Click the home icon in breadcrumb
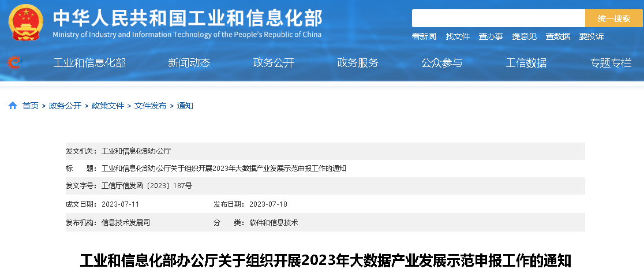The image size is (644, 280). coord(13,106)
